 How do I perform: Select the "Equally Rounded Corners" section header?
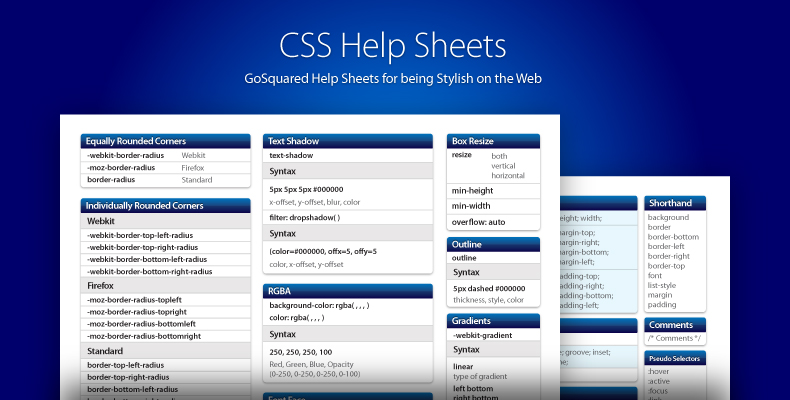pos(165,141)
